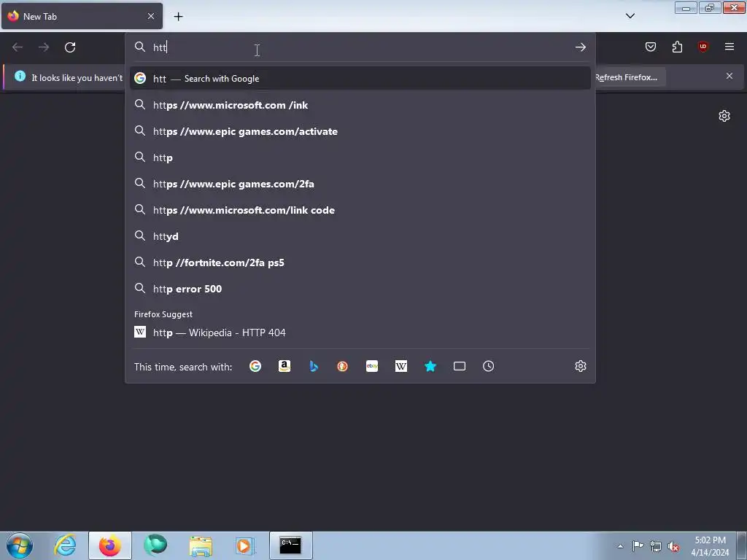The height and width of the screenshot is (560, 747).
Task: Launch Internet Explorer from taskbar
Action: pos(65,545)
